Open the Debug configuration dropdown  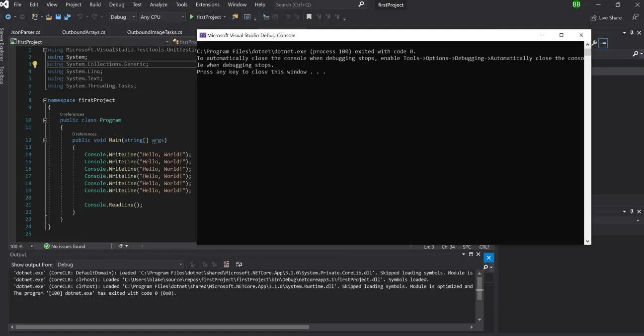click(122, 17)
